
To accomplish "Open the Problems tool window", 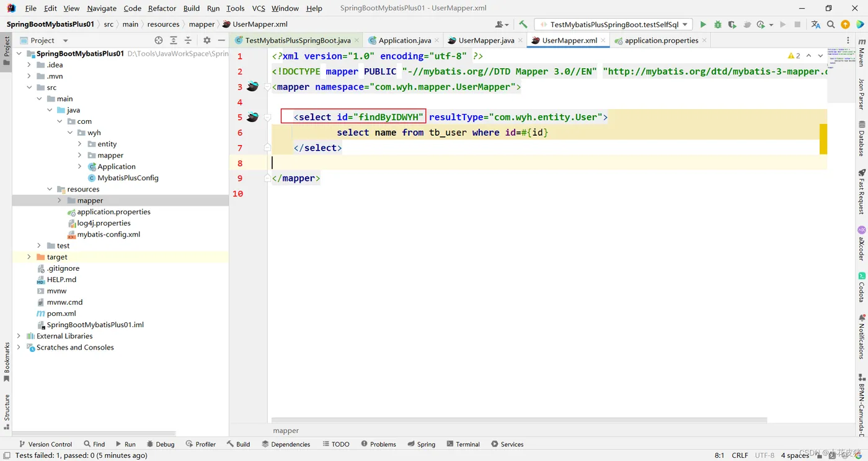I will [378, 444].
